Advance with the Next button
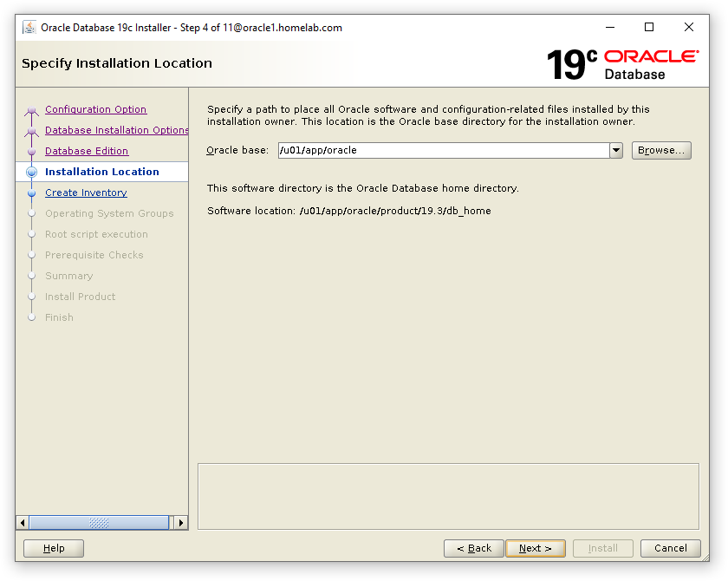 535,548
